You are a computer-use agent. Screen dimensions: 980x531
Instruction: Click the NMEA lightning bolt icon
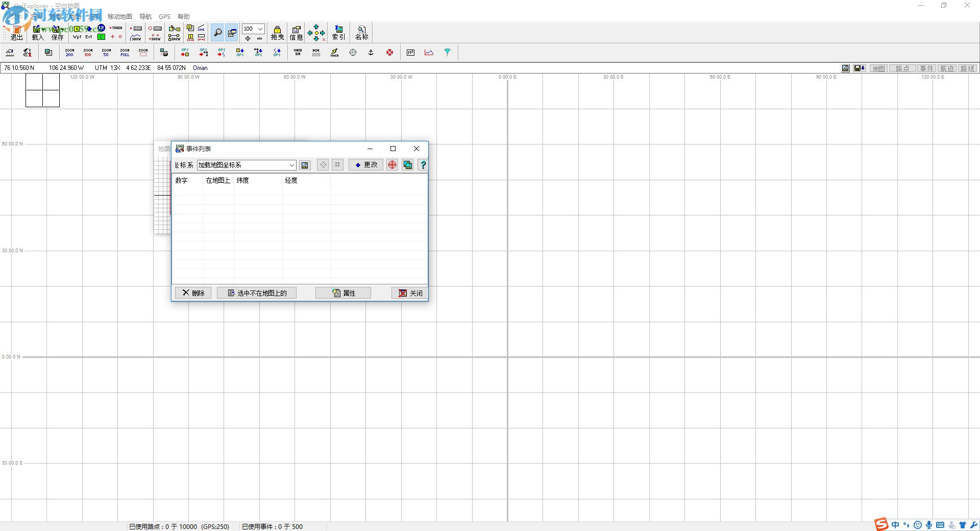334,52
